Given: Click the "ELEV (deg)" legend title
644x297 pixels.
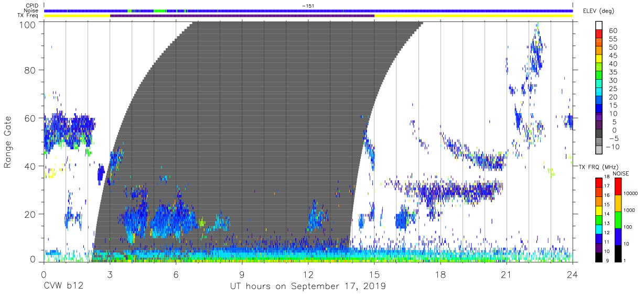Looking at the screenshot, I should pyautogui.click(x=598, y=11).
